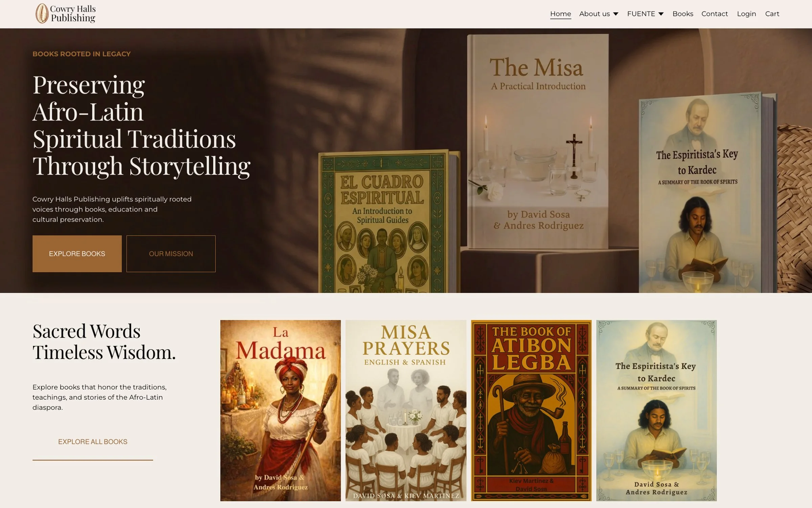Click the 'Sacred Words Timeless Wisdom.' heading
The width and height of the screenshot is (812, 508).
104,341
